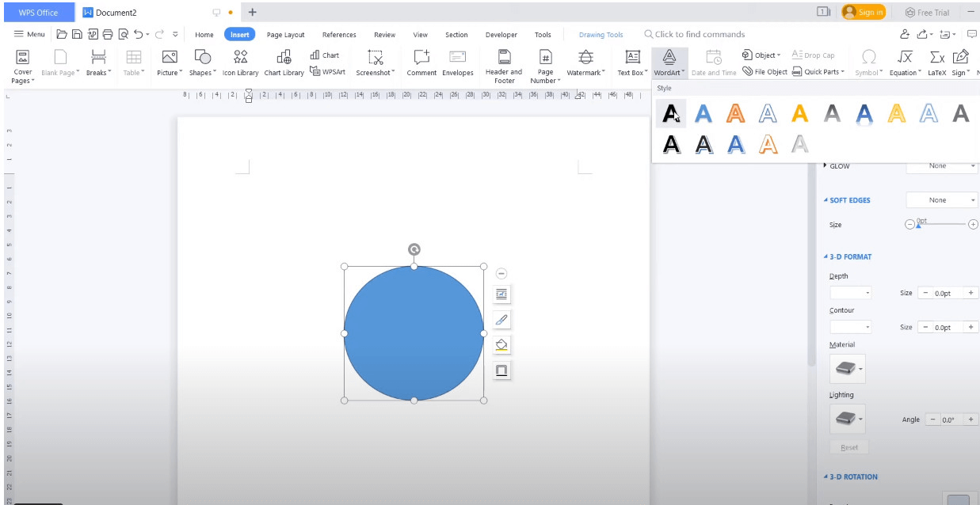980x505 pixels.
Task: Open the Icon Library
Action: (239, 63)
